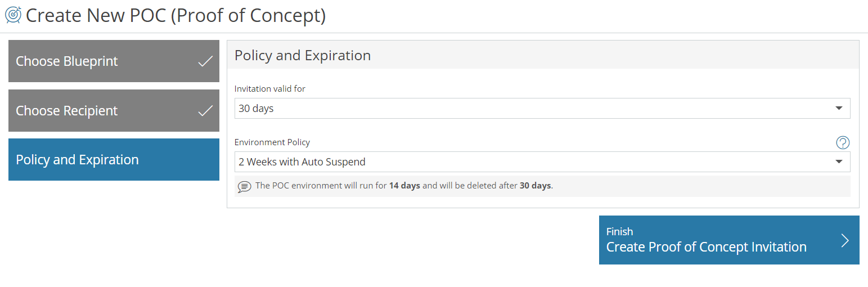Click the checkmark on Choose Blueprint step
Image resolution: width=868 pixels, height=287 pixels.
coord(206,61)
